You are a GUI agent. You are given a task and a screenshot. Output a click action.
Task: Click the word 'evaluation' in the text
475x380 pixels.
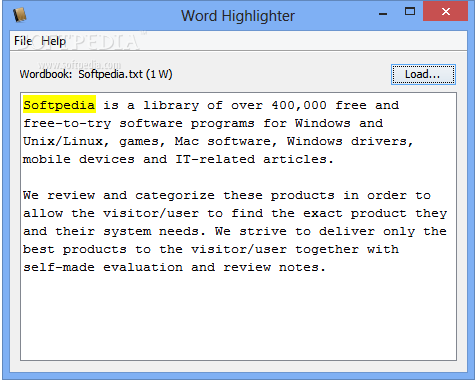(x=143, y=267)
